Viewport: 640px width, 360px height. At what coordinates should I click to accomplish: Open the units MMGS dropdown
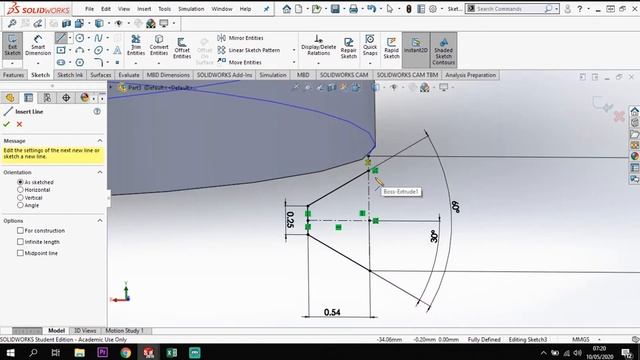(599, 339)
